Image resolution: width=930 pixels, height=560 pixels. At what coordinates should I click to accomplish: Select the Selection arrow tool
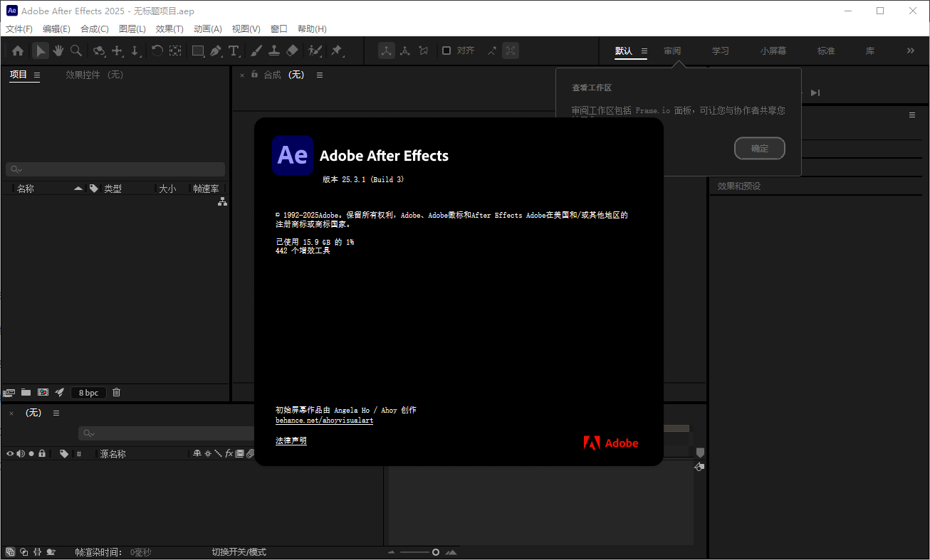pyautogui.click(x=41, y=51)
